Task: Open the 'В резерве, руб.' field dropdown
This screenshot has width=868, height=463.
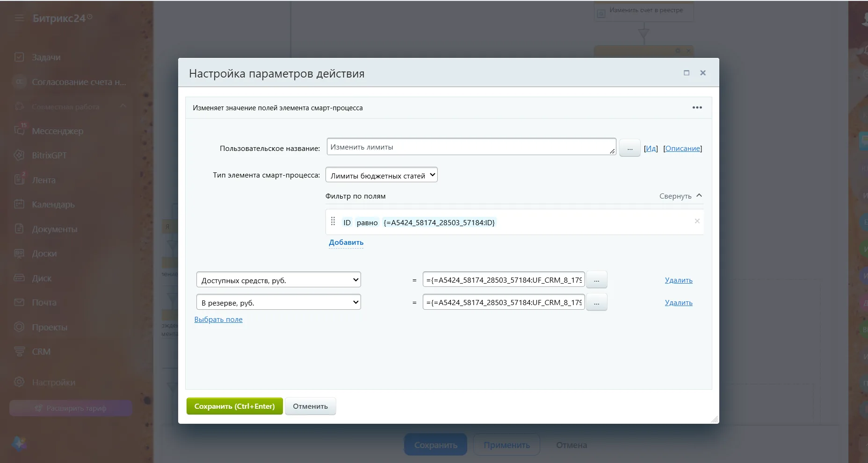Action: pyautogui.click(x=279, y=302)
